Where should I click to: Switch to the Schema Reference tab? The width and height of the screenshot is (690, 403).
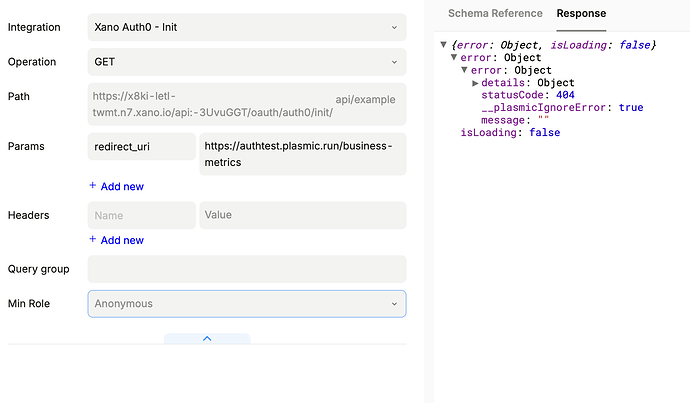(495, 14)
